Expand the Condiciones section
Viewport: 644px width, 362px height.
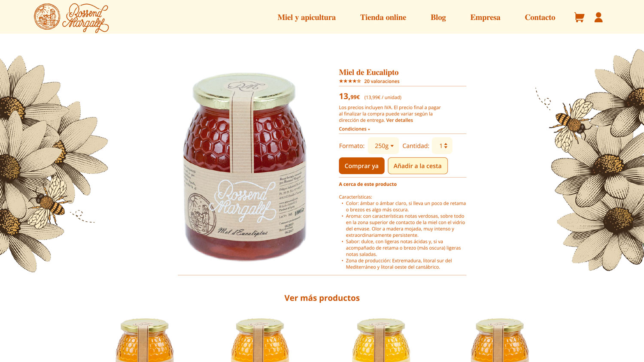pos(354,129)
